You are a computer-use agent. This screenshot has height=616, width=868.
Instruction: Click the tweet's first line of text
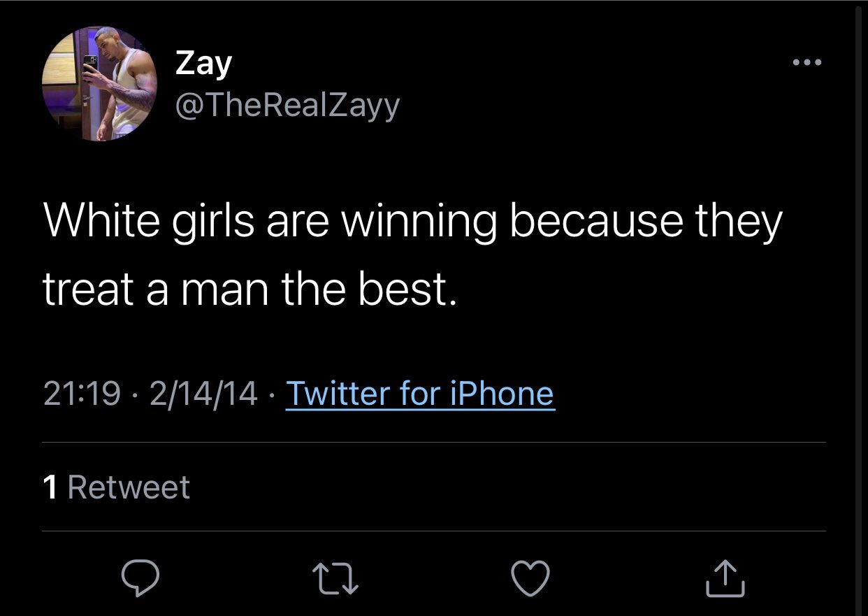click(x=412, y=222)
